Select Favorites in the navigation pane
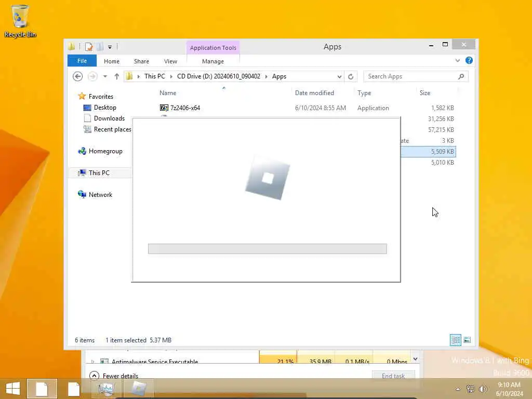The image size is (532, 399). click(x=101, y=96)
